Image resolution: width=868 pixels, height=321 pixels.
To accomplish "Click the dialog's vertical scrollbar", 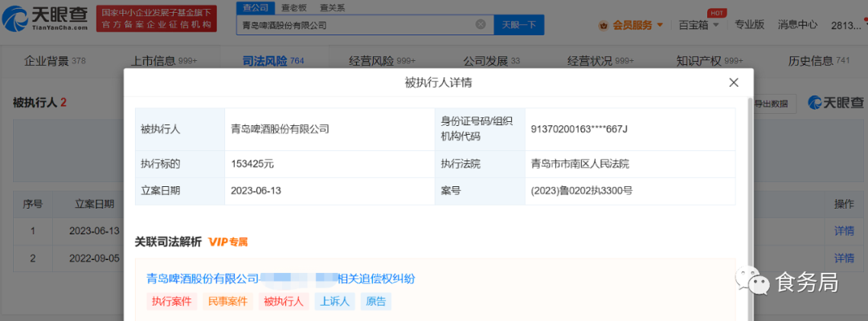I will point(750,209).
